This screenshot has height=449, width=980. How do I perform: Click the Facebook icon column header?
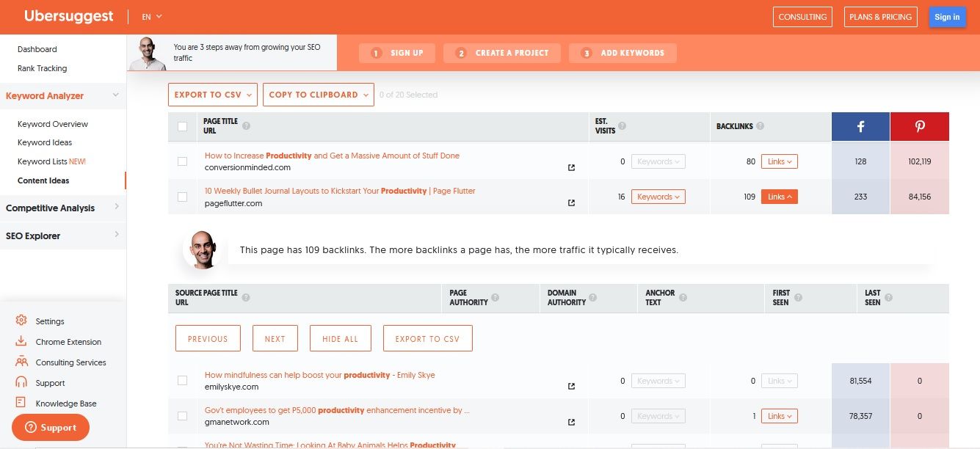[860, 127]
